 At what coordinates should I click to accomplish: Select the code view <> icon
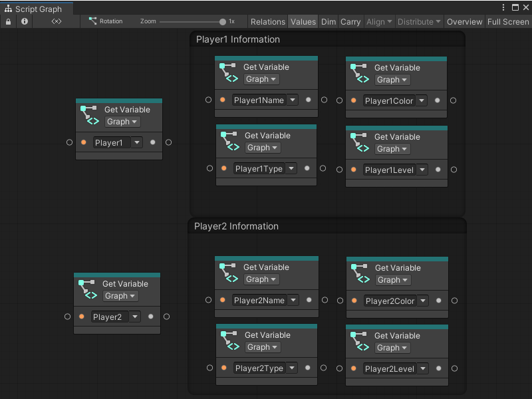[57, 21]
